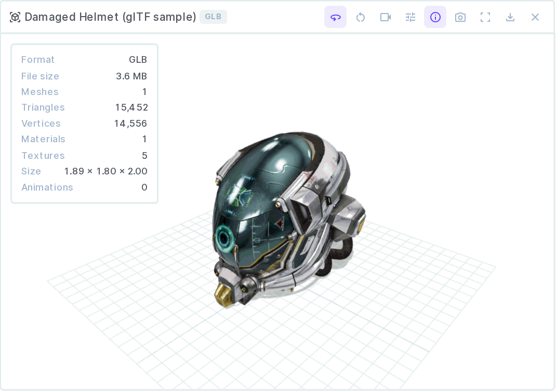
Task: Click the Size dimensions value
Action: [x=105, y=171]
